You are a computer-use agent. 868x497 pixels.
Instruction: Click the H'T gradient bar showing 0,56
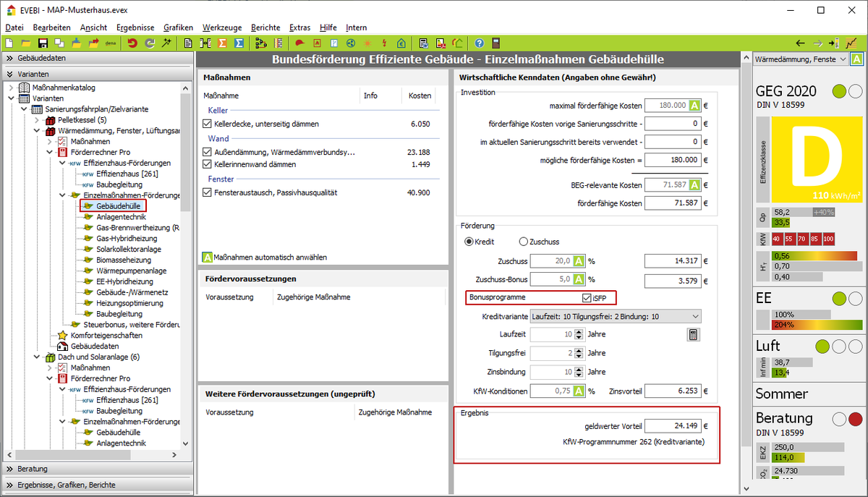click(x=814, y=255)
